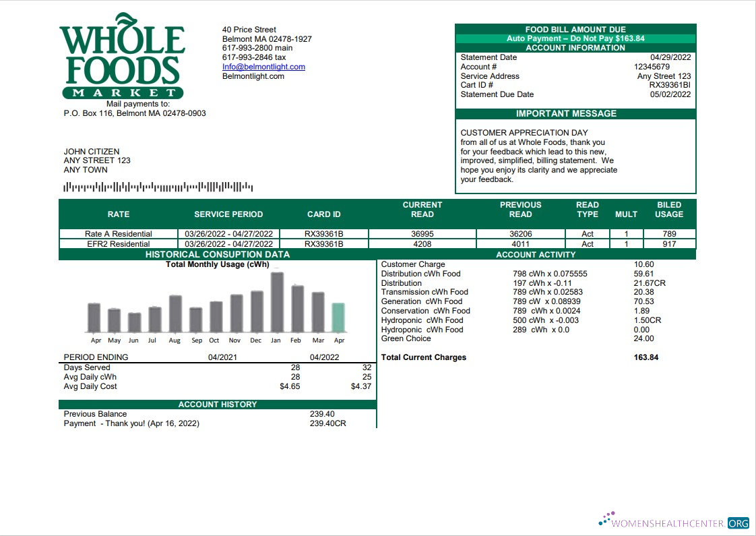Click the WOMENSHEALTHCENTER.ORG bubble logo

pyautogui.click(x=605, y=519)
